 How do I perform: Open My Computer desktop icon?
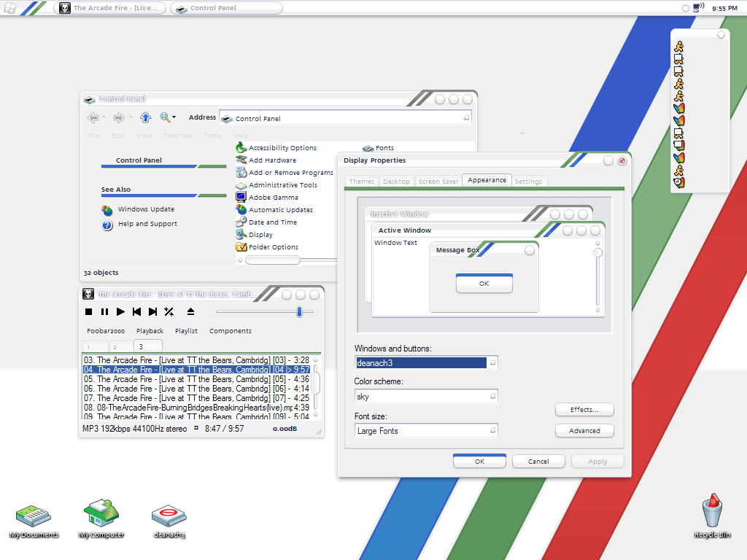coord(101,519)
